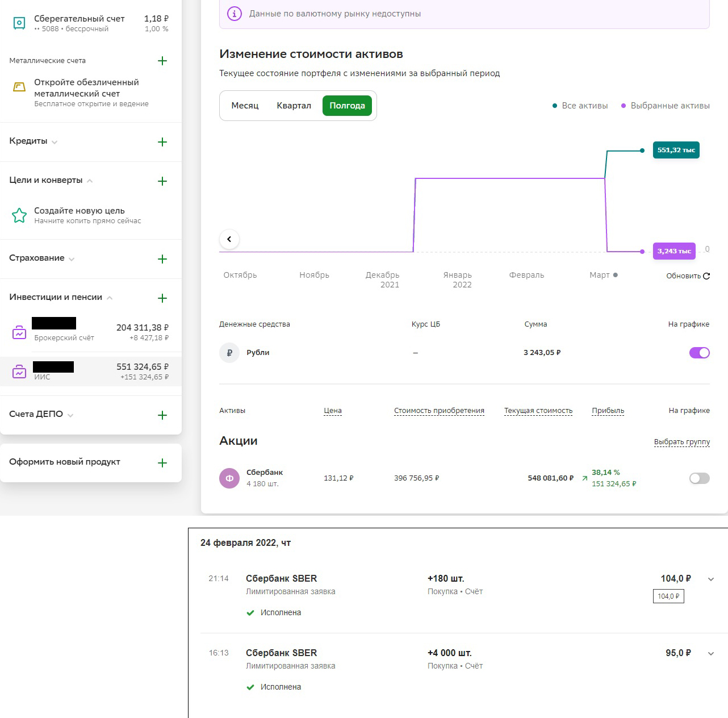The image size is (728, 718).
Task: Sort by Стоимость приобретения column
Action: click(439, 411)
